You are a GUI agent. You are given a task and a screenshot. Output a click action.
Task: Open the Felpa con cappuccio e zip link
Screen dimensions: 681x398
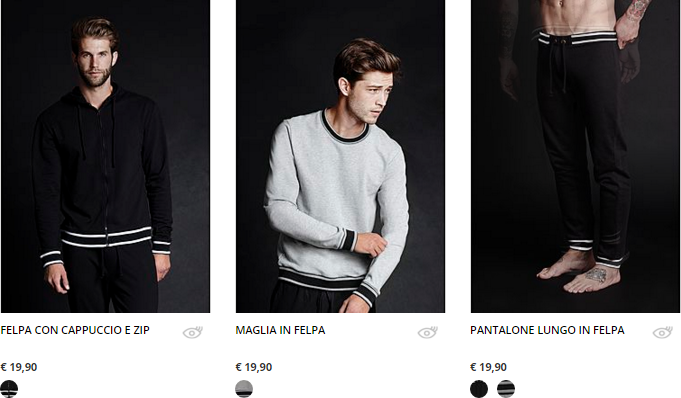[75, 330]
